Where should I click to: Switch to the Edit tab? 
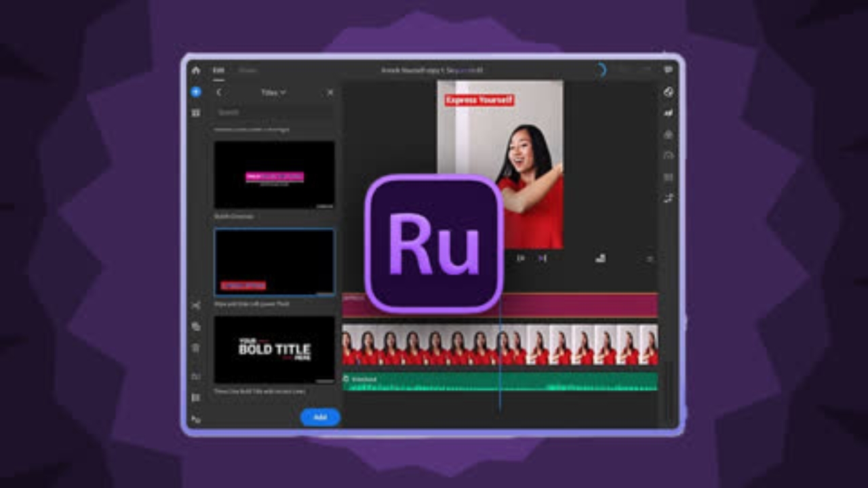point(218,70)
